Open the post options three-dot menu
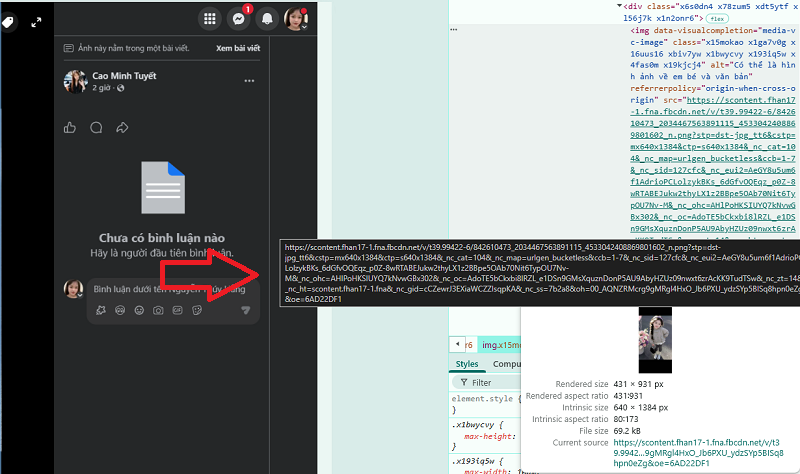 point(249,81)
